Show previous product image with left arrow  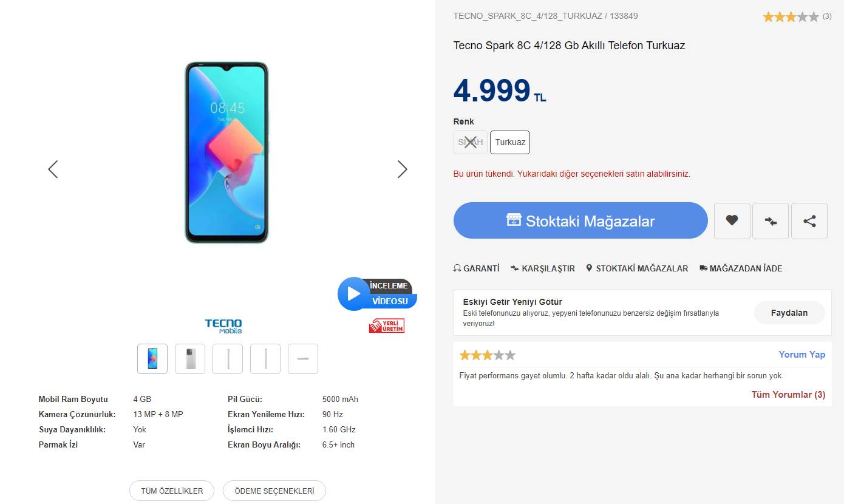click(53, 169)
